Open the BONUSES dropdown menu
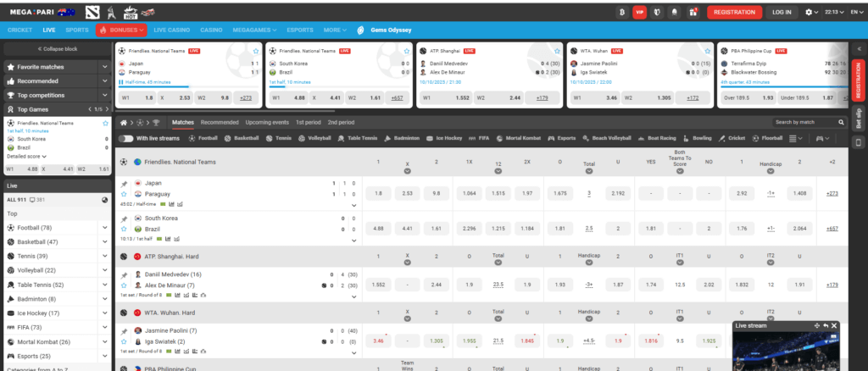 tap(121, 30)
